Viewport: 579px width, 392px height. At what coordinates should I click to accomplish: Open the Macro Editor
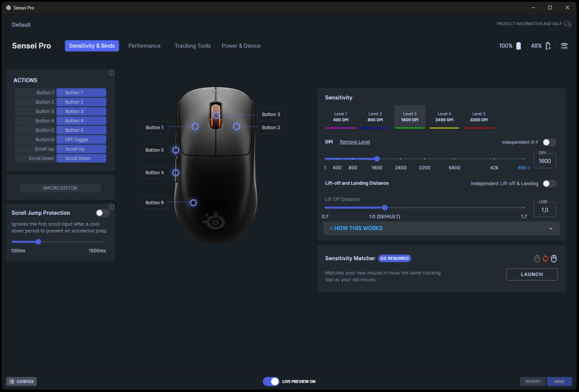tap(60, 188)
